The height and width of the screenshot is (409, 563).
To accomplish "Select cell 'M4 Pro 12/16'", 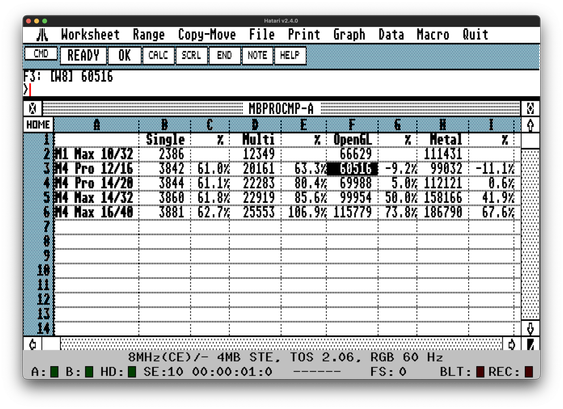I will tap(97, 169).
